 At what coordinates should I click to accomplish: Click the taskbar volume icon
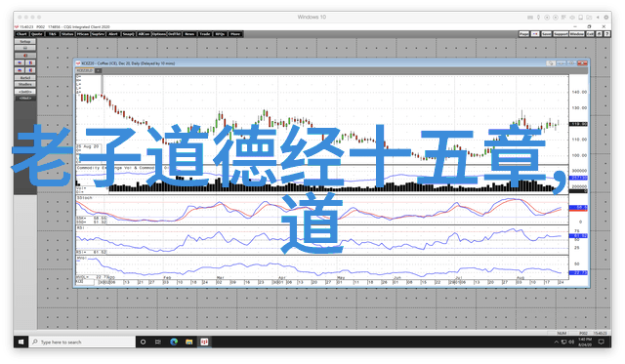[571, 342]
